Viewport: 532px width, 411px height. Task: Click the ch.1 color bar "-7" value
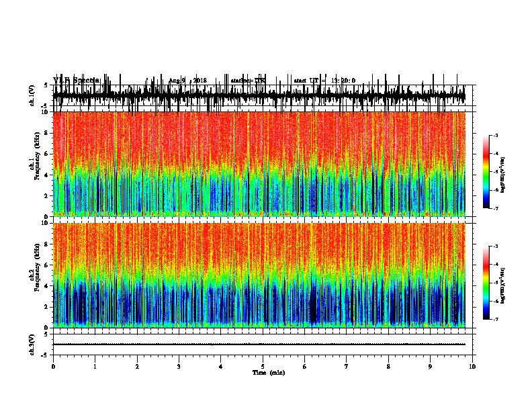coord(495,208)
